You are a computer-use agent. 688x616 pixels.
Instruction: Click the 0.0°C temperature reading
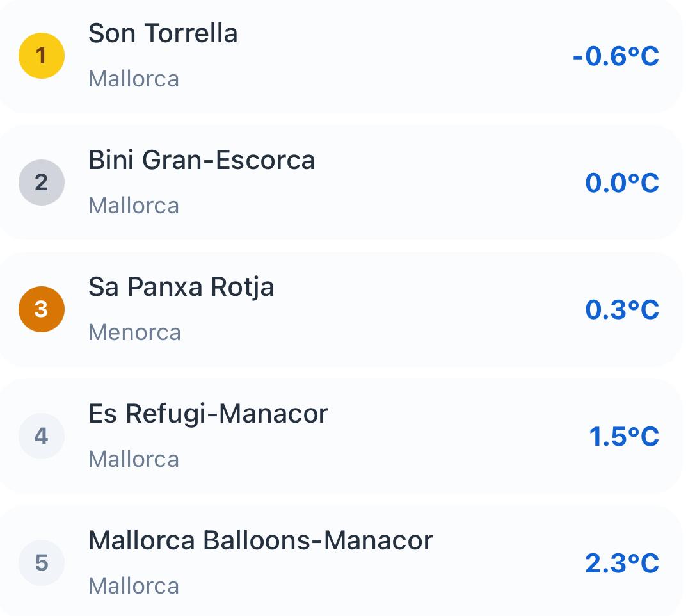click(x=622, y=183)
